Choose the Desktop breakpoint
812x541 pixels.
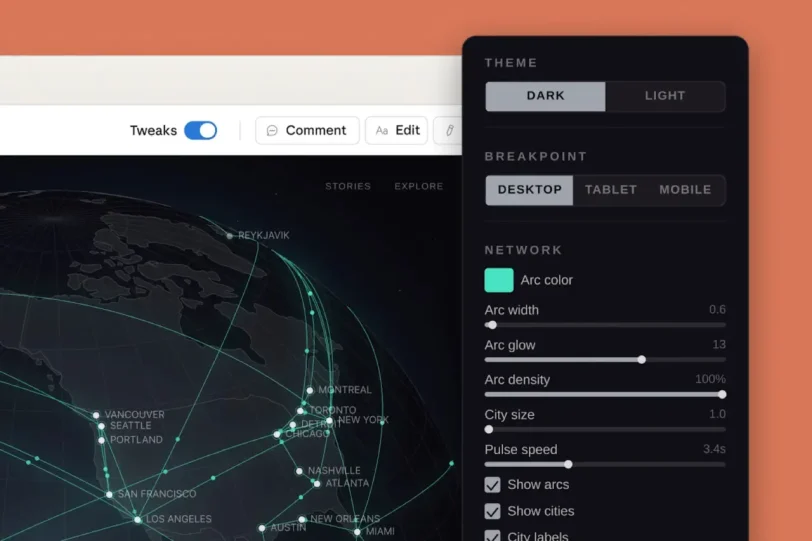[x=529, y=190]
